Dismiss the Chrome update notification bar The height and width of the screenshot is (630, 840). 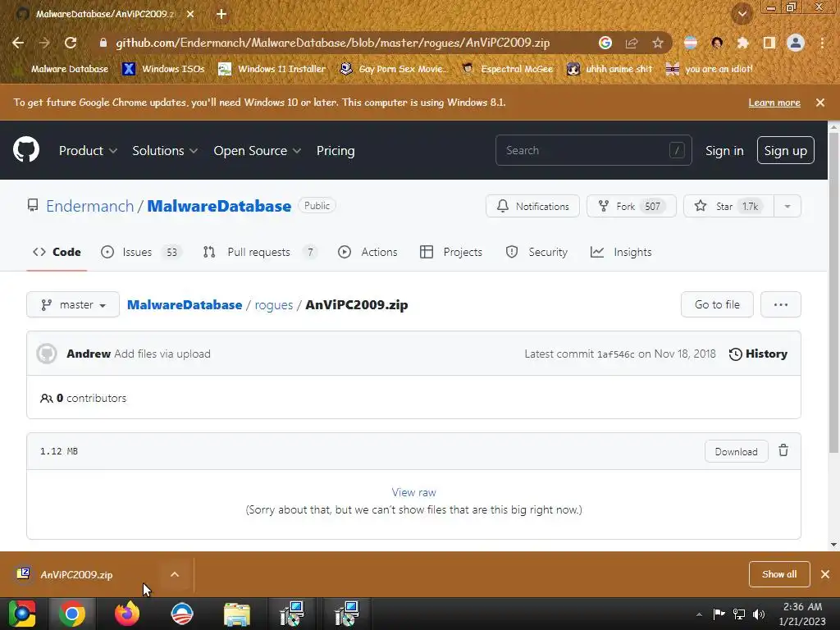click(820, 103)
